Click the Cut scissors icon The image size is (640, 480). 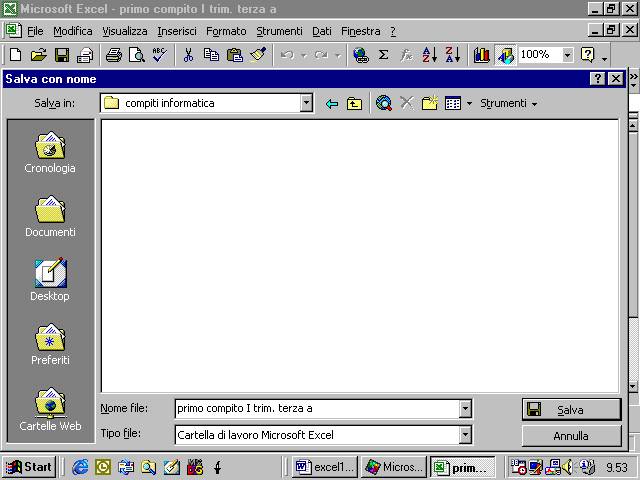point(188,55)
